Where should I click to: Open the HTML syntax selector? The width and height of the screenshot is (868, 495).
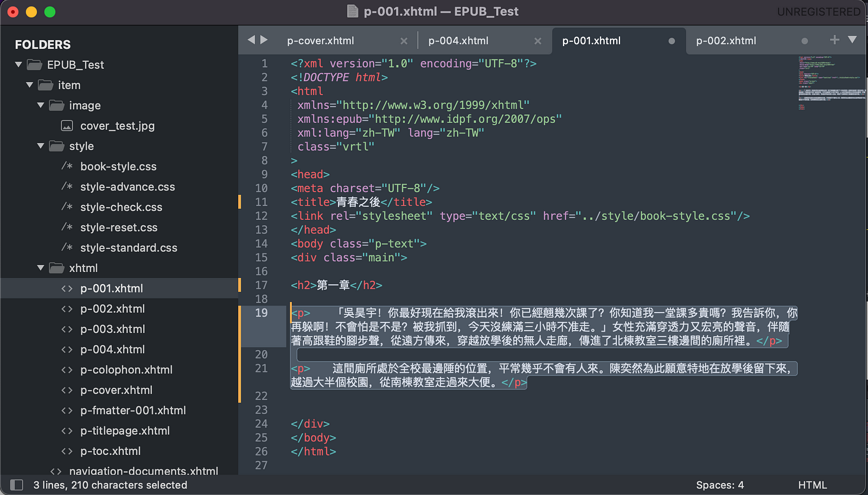pyautogui.click(x=813, y=485)
